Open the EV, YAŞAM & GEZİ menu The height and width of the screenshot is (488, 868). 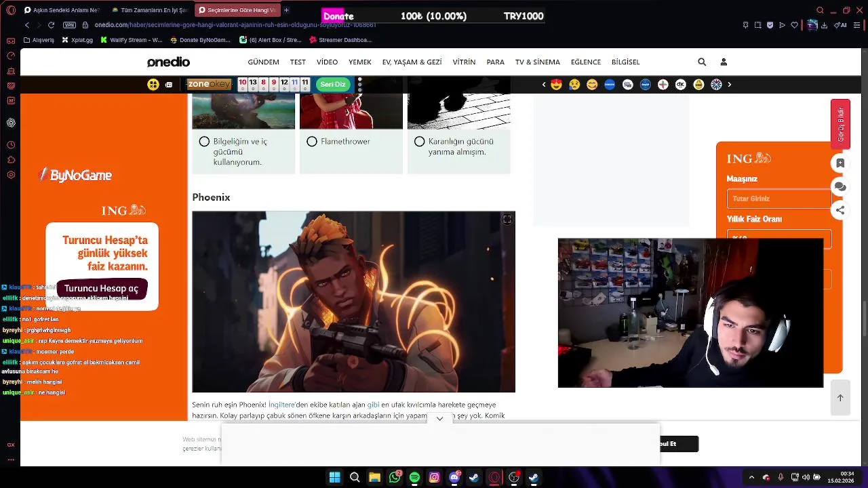click(x=412, y=62)
